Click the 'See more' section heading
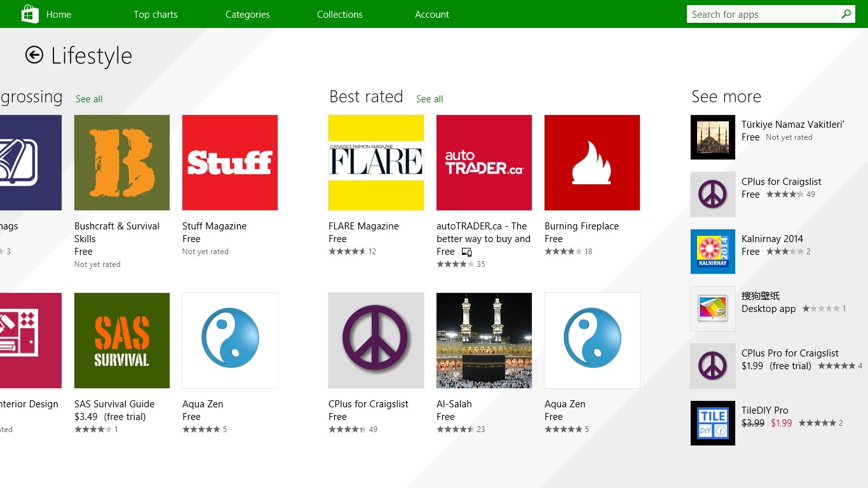The width and height of the screenshot is (868, 488). [726, 97]
